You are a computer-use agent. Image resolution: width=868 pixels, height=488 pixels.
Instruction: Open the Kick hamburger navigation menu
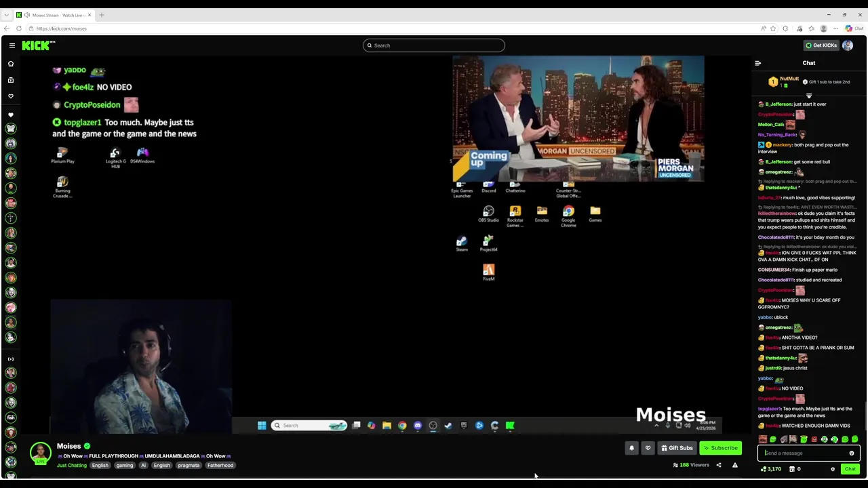coord(12,45)
